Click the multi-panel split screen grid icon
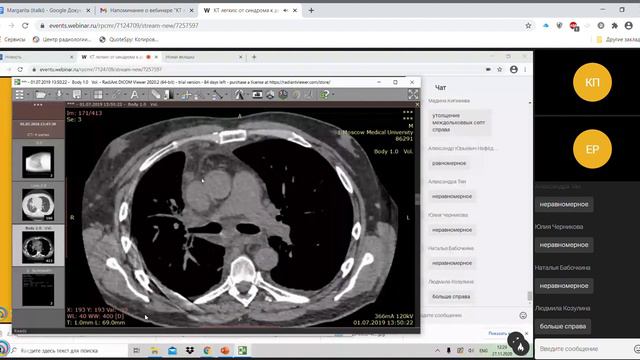The height and width of the screenshot is (360, 640). click(x=98, y=95)
